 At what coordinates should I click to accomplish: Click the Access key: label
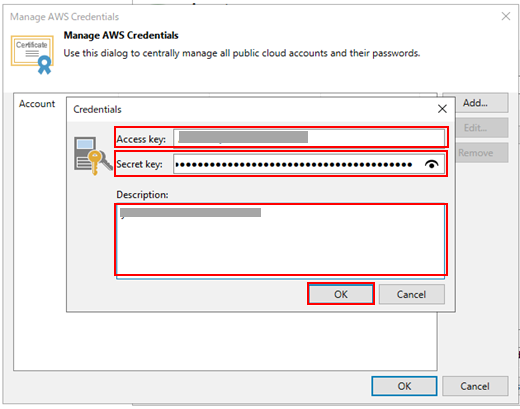[141, 139]
